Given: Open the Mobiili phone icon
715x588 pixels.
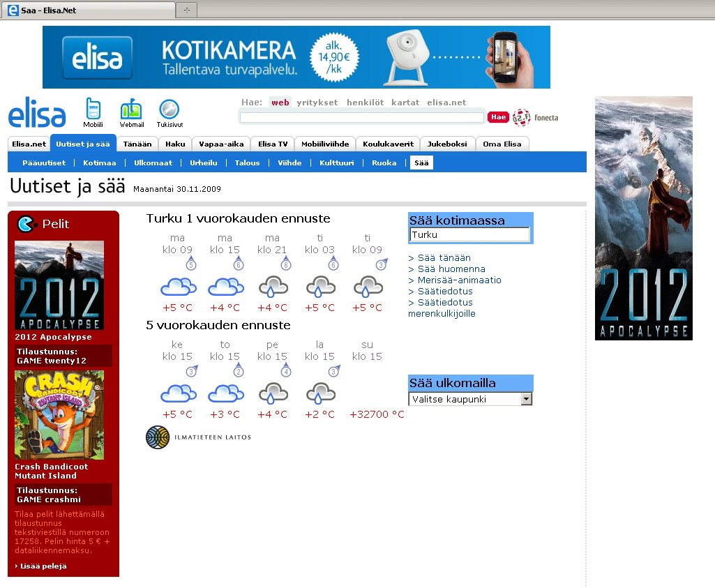Looking at the screenshot, I should 93,110.
